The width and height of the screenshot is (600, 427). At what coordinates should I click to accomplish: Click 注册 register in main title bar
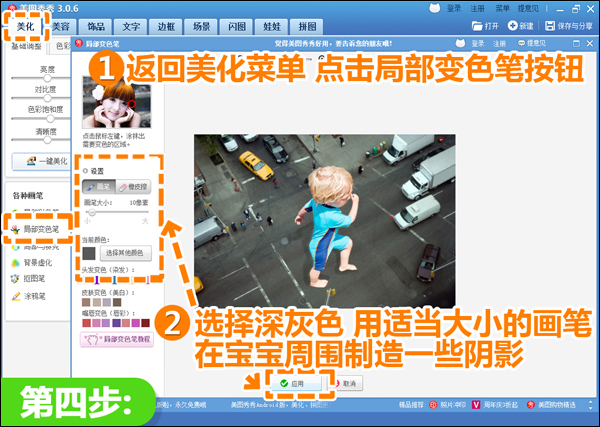tap(477, 8)
